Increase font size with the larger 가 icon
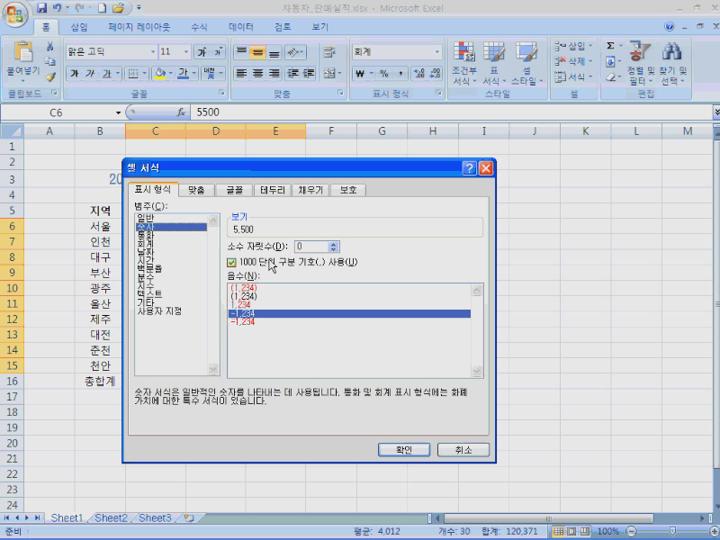720x540 pixels. pyautogui.click(x=202, y=52)
